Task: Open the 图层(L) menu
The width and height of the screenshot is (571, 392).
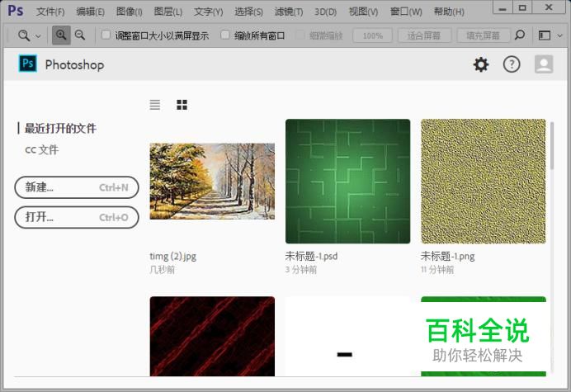Action: coord(168,12)
